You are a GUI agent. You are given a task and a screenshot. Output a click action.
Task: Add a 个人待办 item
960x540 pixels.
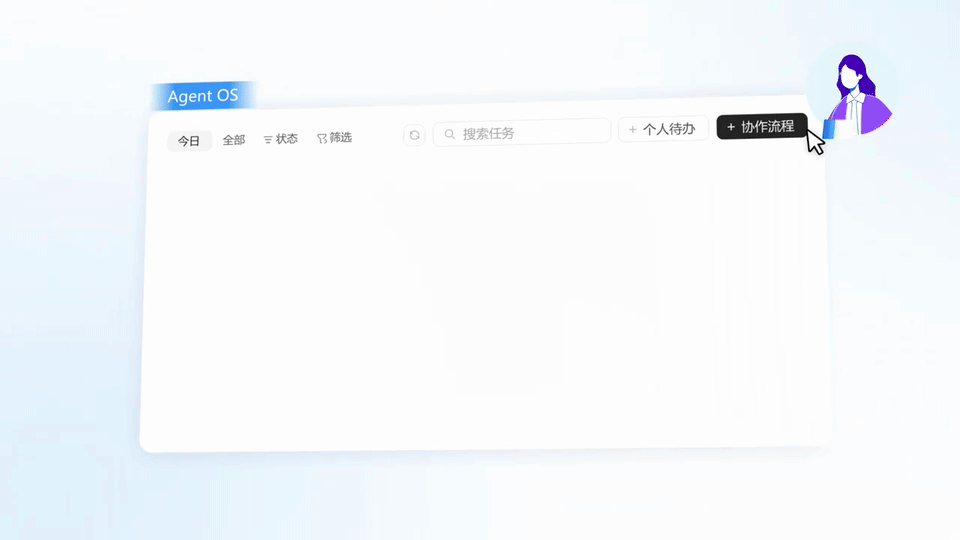[x=663, y=129]
